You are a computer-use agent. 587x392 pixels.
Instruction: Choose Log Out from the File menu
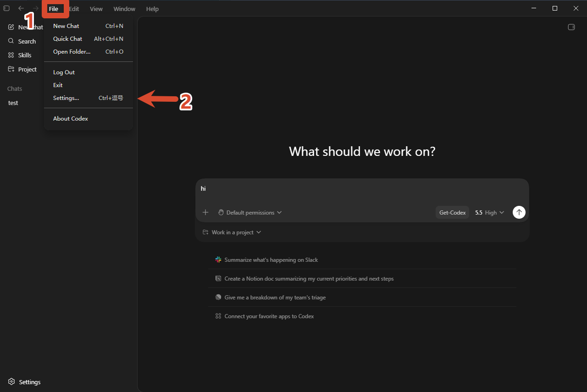(89, 72)
